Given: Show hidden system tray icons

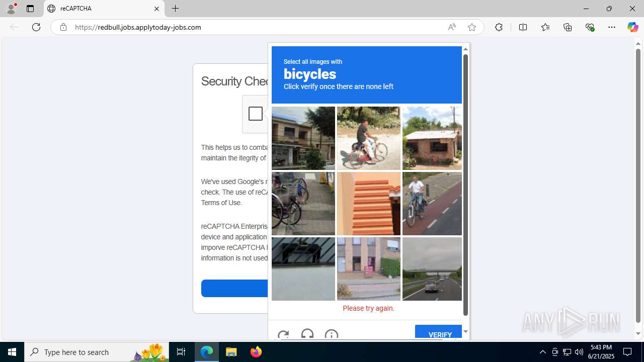Looking at the screenshot, I should pos(542,352).
